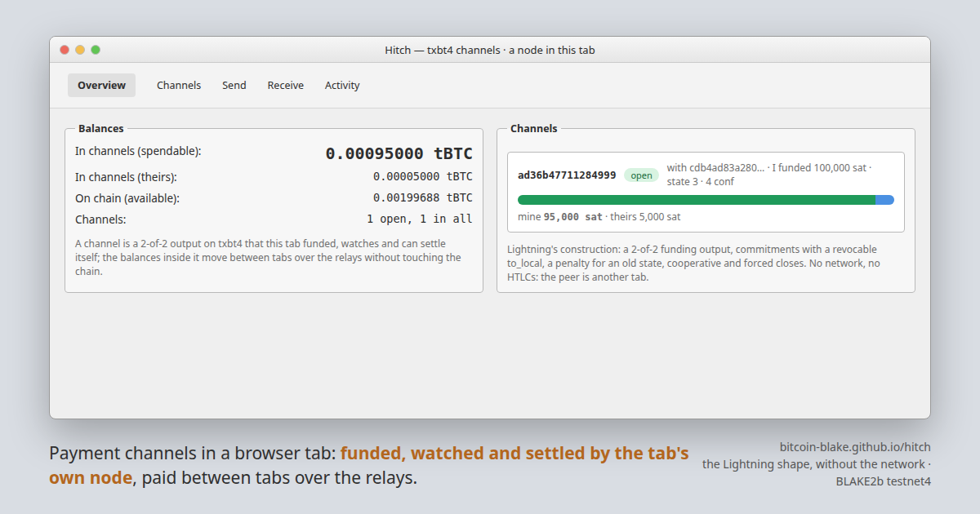Click the bitcoin-blake.github.io/hitch link
Image resolution: width=980 pixels, height=514 pixels.
(855, 447)
